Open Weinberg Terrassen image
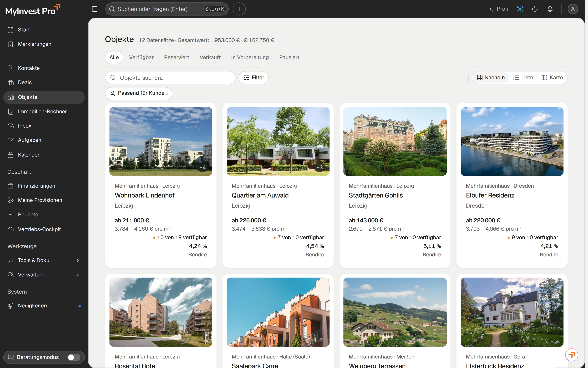The image size is (588, 368). [x=395, y=312]
